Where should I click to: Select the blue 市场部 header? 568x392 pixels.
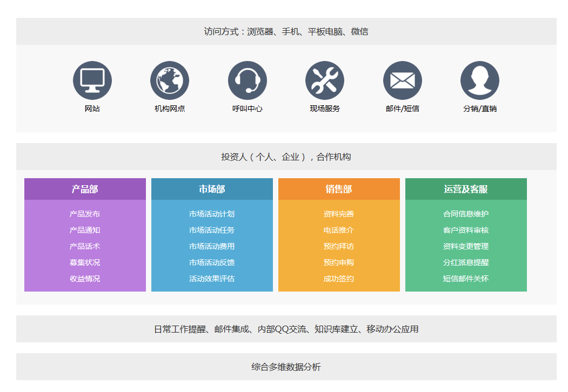coord(212,189)
